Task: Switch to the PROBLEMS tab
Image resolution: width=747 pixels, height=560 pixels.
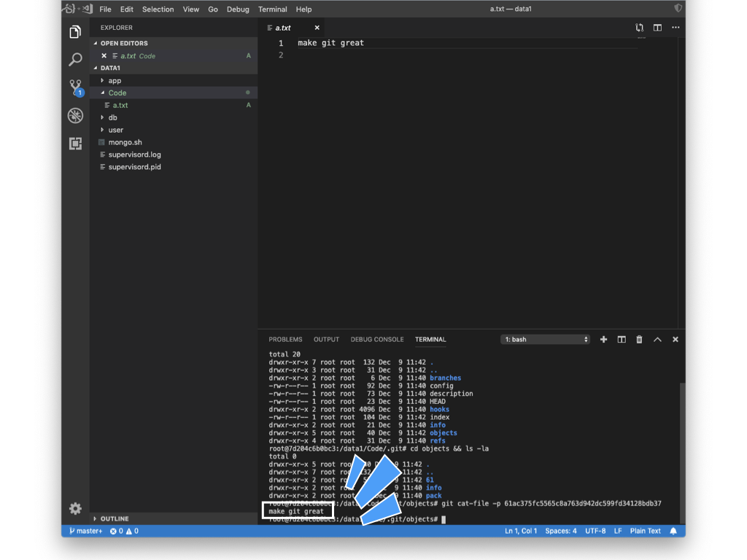Action: pos(285,340)
